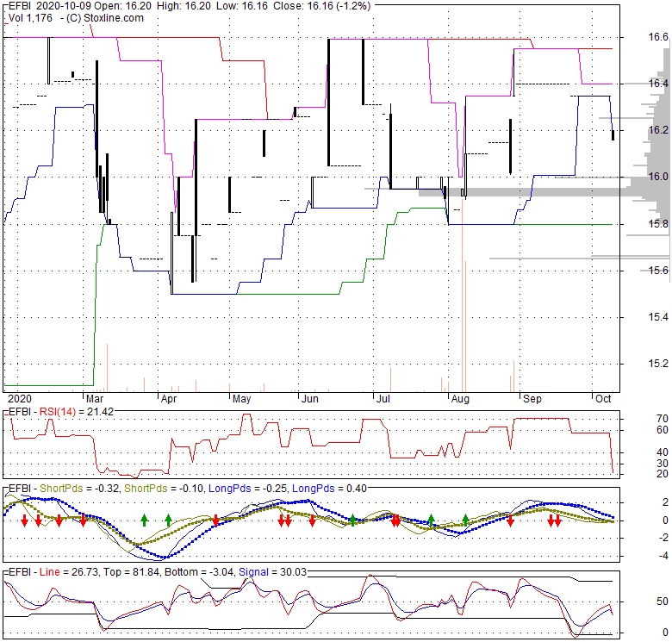Click the 30 level on RSI axis
Viewport: 672px width, 642px height.
tap(663, 464)
